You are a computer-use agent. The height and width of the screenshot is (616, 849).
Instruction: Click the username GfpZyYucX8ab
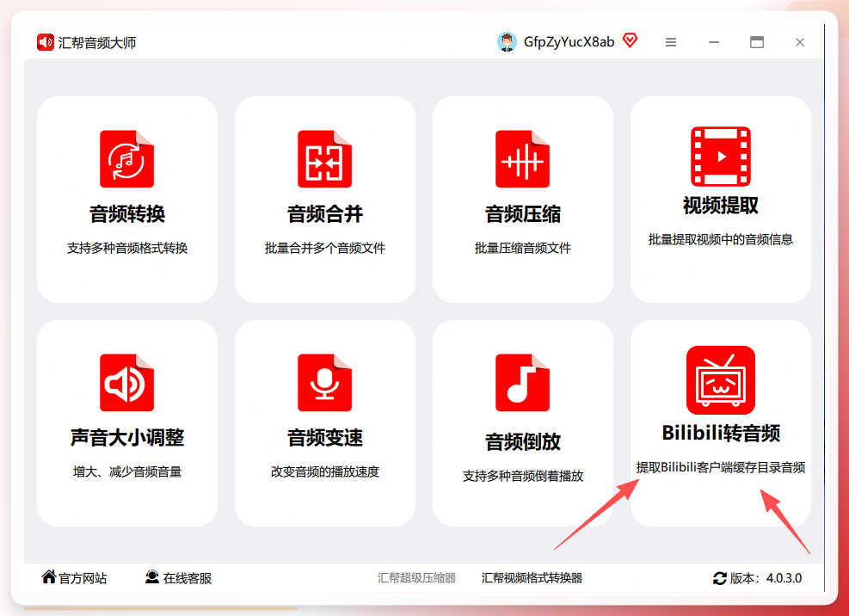tap(569, 41)
